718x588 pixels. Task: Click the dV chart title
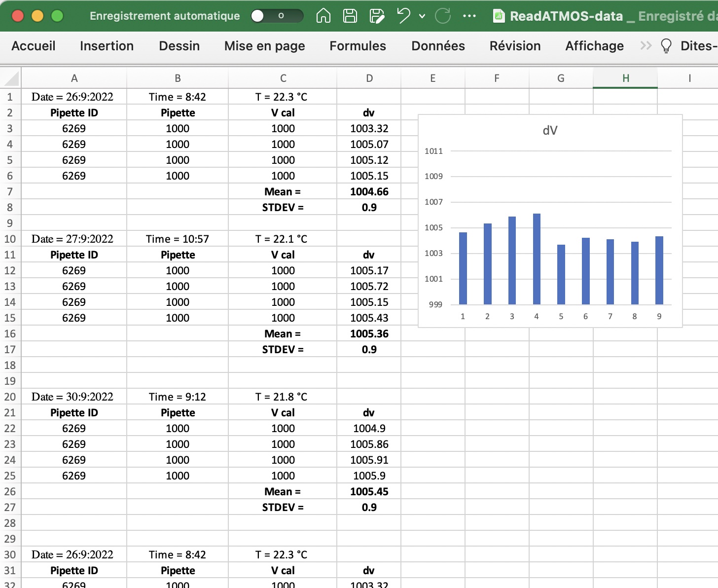(x=550, y=130)
